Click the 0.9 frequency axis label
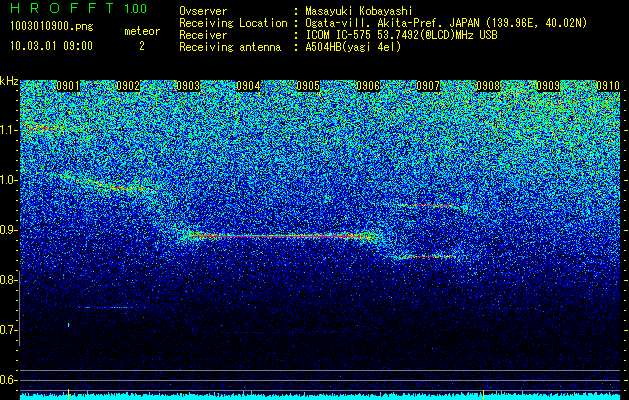 pyautogui.click(x=9, y=230)
